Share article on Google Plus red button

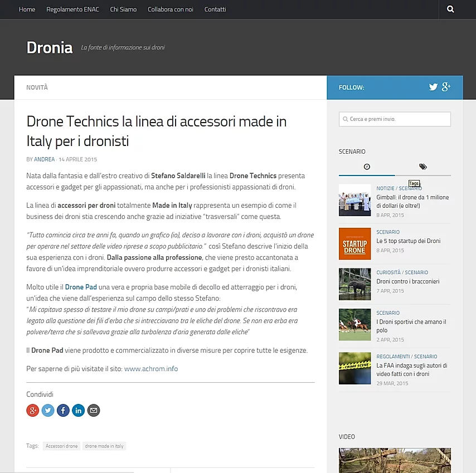pyautogui.click(x=33, y=410)
